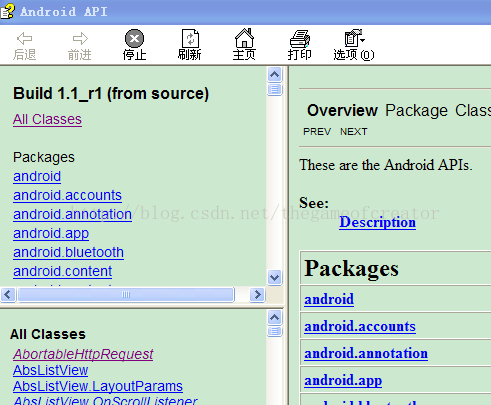
Task: Click the packages frame scroll-down arrow
Action: 275,277
